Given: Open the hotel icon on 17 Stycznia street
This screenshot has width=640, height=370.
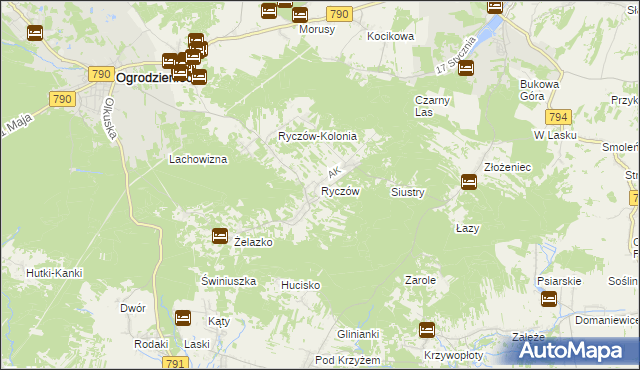Looking at the screenshot, I should point(466,68).
